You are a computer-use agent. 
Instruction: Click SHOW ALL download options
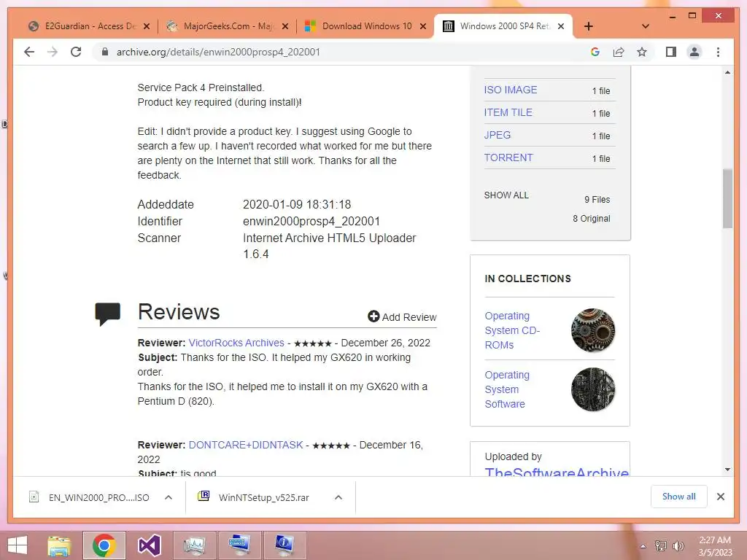pos(506,195)
